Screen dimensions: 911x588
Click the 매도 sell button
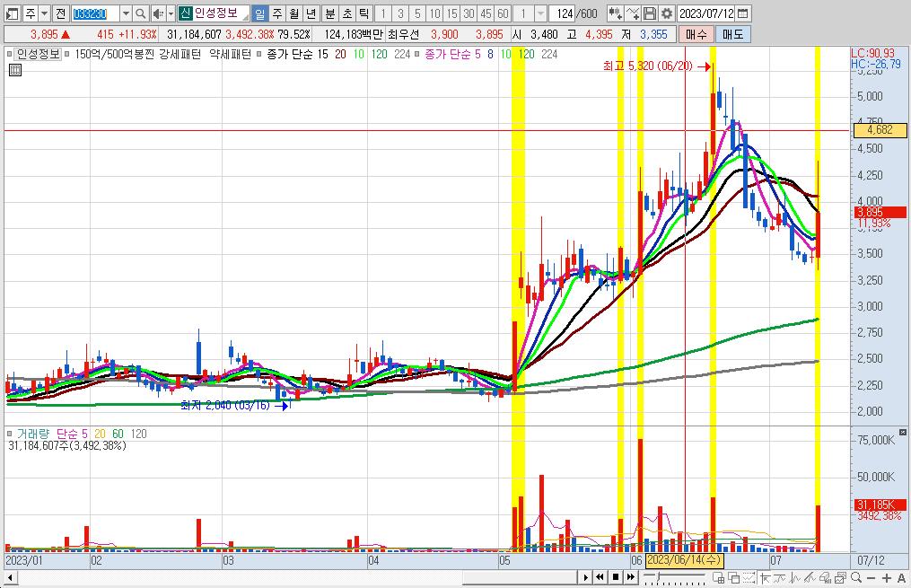(x=732, y=34)
